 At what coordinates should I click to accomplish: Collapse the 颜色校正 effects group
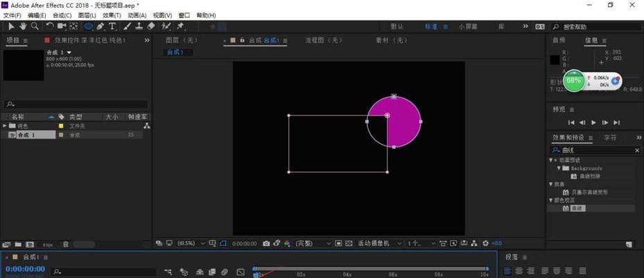[x=551, y=200]
